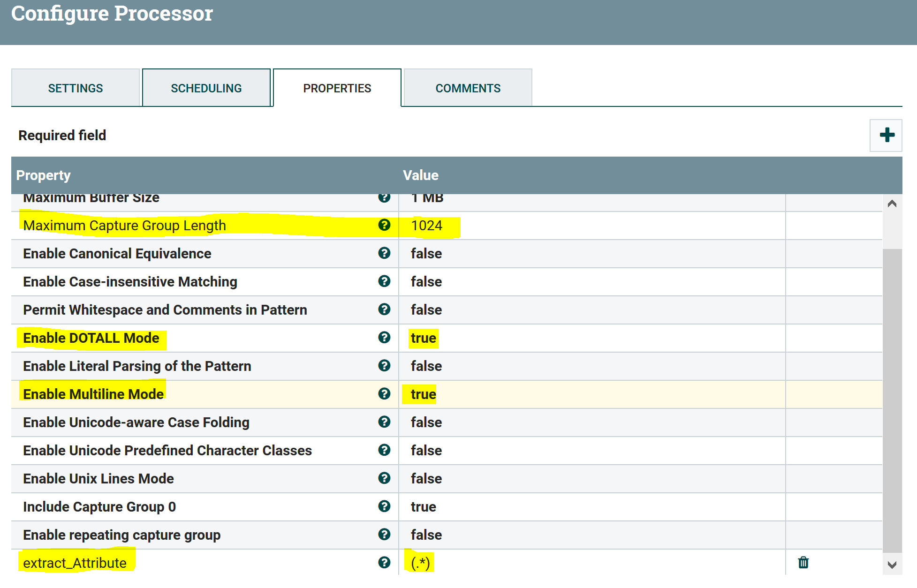
Task: Open the COMMENTS tab
Action: pos(468,88)
